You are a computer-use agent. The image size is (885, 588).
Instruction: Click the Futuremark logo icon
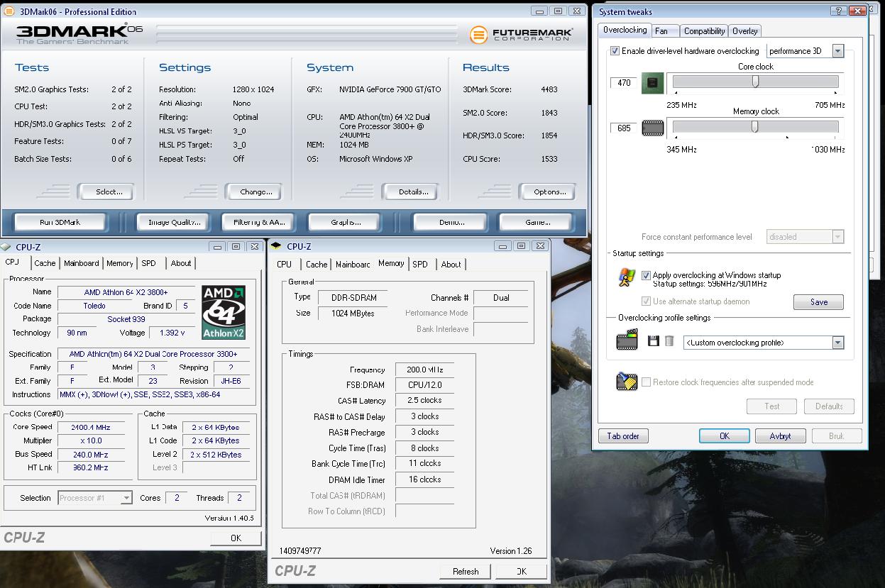coord(479,35)
